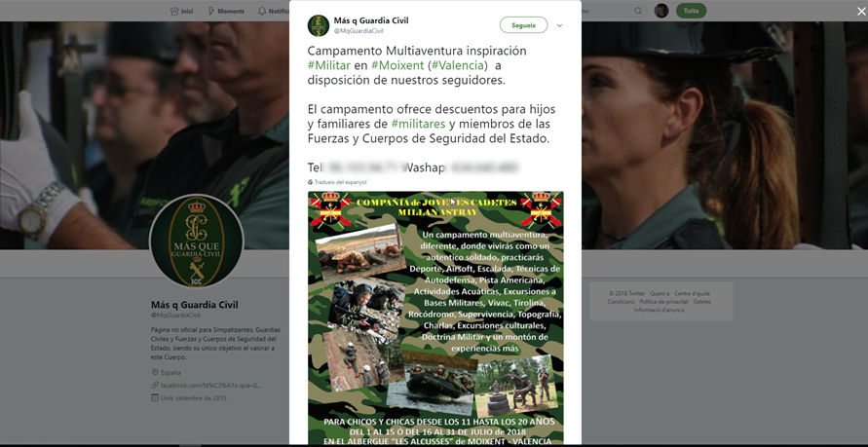Screen dimensions: 868x447
Task: Close the tweet overlay with X
Action: [861, 11]
